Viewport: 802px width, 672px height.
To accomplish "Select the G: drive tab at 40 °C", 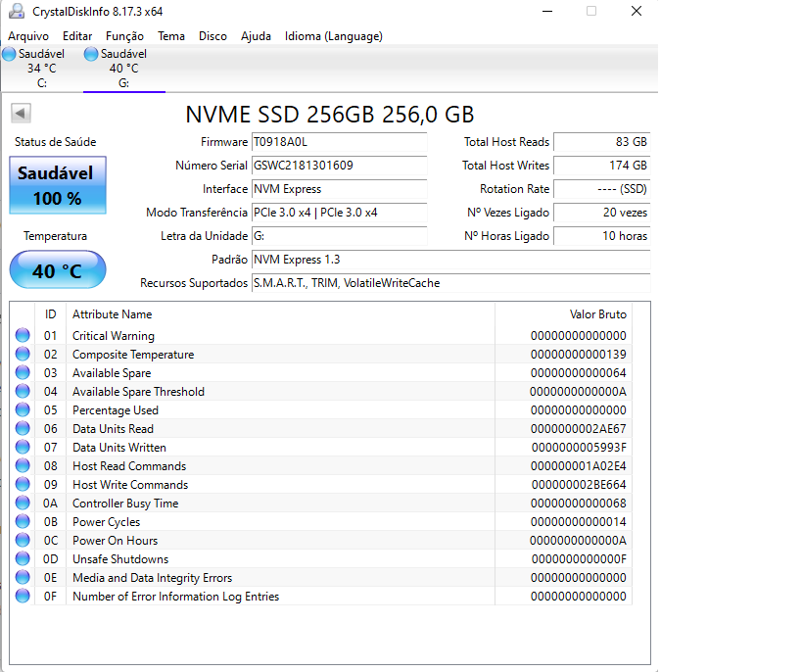I will pos(124,69).
